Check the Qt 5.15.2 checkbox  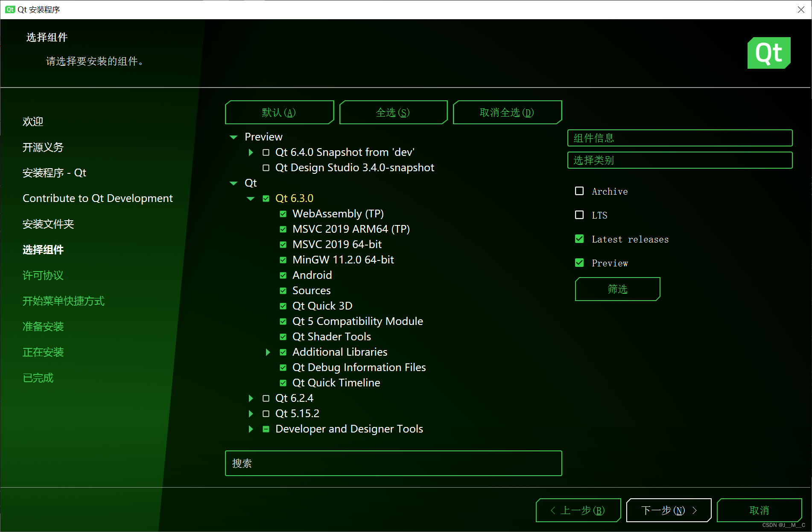tap(266, 414)
